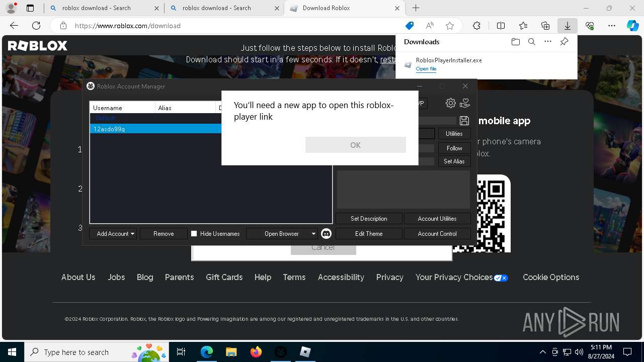Viewport: 644px width, 362px height.
Task: Open the Edge tab actions menu icon
Action: 30,8
